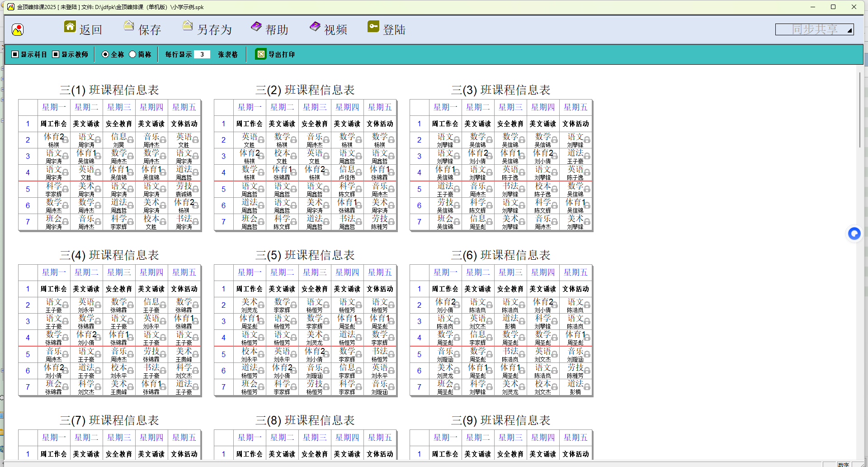The image size is (868, 467).
Task: Click lock icon on 三(6) Tuesday period 4 信息
Action: pos(490,338)
